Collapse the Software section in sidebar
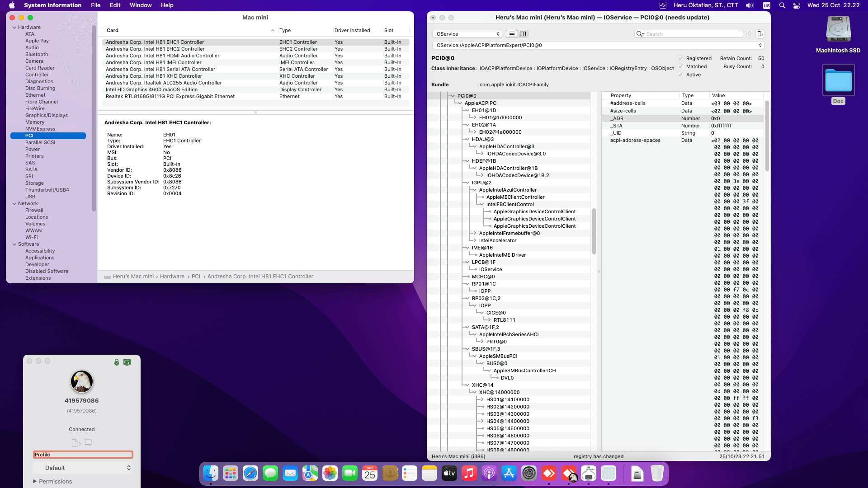The height and width of the screenshot is (488, 868). 14,244
